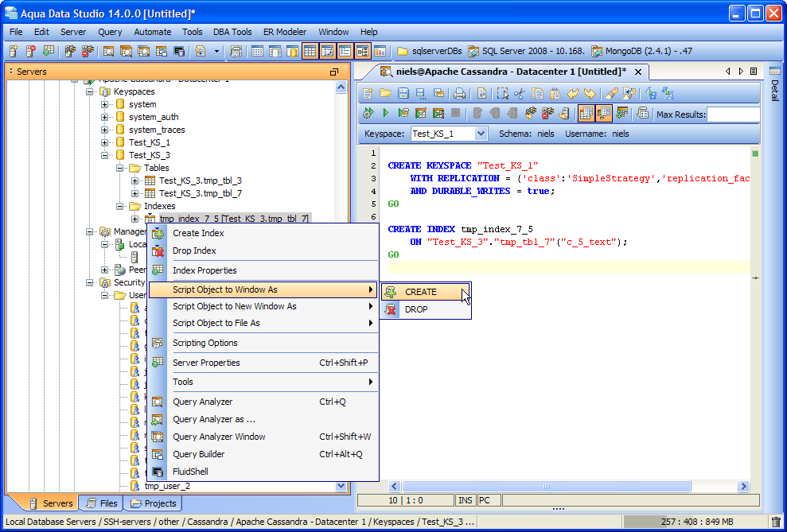The width and height of the screenshot is (787, 532).
Task: Click the Redo arrow icon
Action: point(590,93)
